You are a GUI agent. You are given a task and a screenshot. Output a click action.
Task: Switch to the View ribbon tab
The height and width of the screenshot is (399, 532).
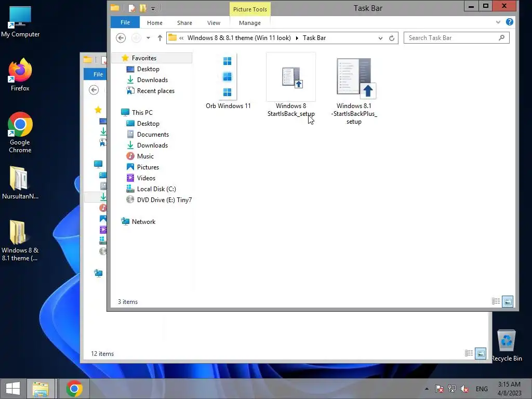[214, 23]
